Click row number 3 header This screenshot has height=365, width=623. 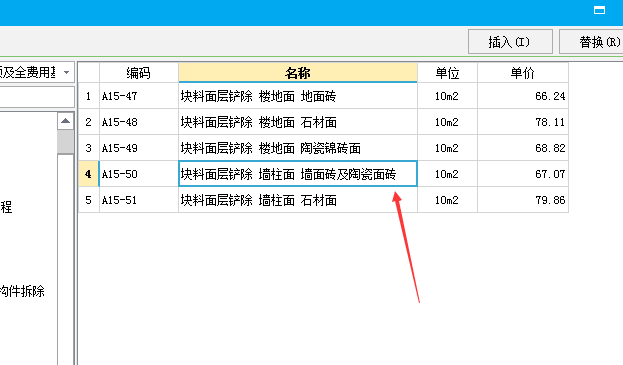tap(88, 148)
